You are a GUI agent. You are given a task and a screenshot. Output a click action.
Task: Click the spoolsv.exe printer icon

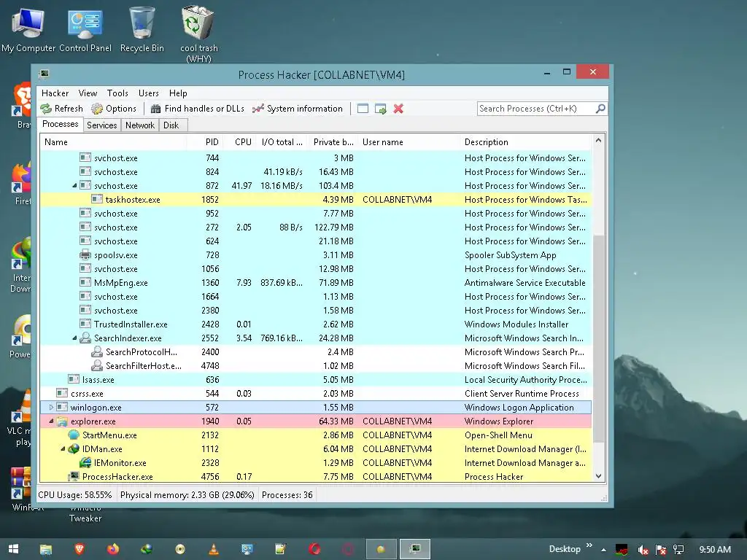85,254
